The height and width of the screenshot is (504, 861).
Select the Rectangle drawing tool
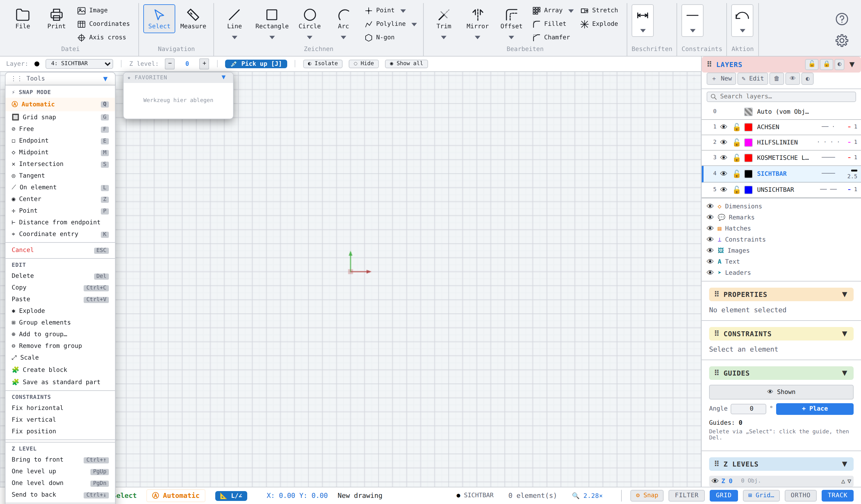(x=272, y=19)
